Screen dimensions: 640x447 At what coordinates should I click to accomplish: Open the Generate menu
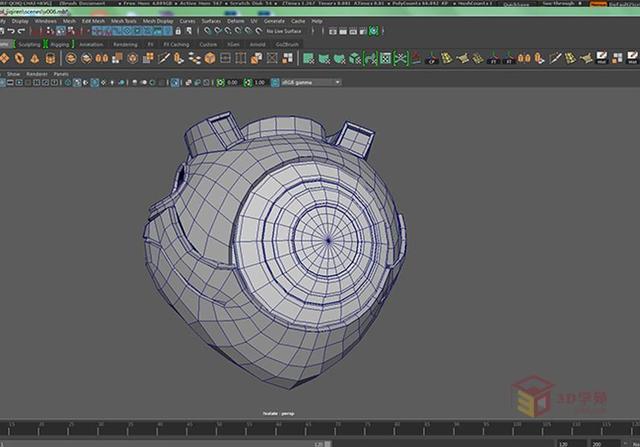pyautogui.click(x=274, y=21)
